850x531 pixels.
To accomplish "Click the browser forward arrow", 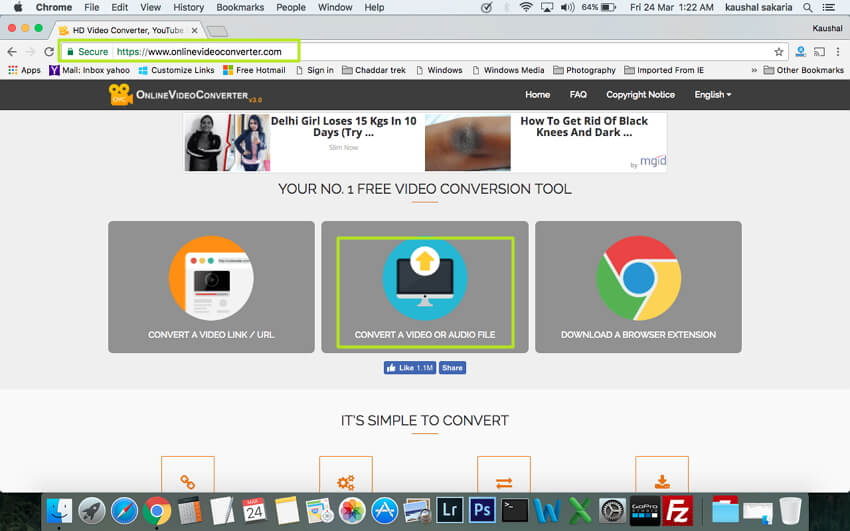I will point(30,51).
